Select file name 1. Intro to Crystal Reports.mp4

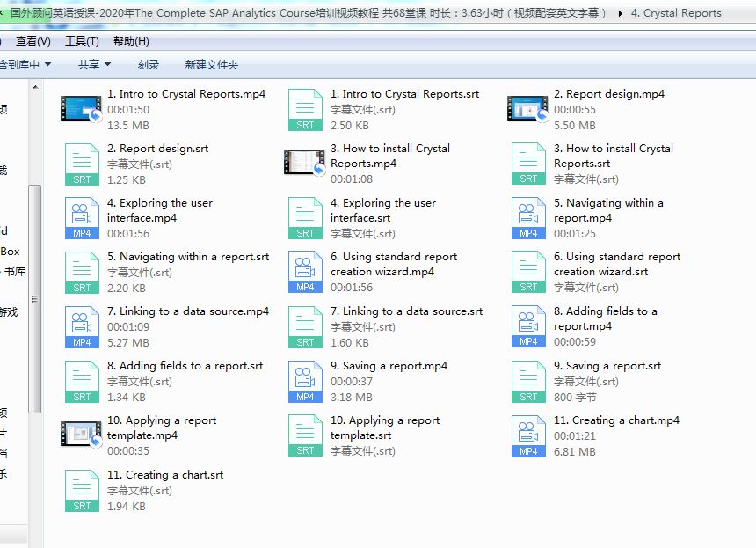point(186,93)
